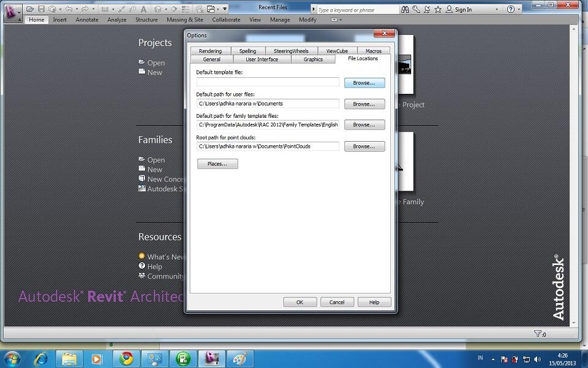The width and height of the screenshot is (588, 368).
Task: Switch to the Graphics tab in Options
Action: (313, 59)
